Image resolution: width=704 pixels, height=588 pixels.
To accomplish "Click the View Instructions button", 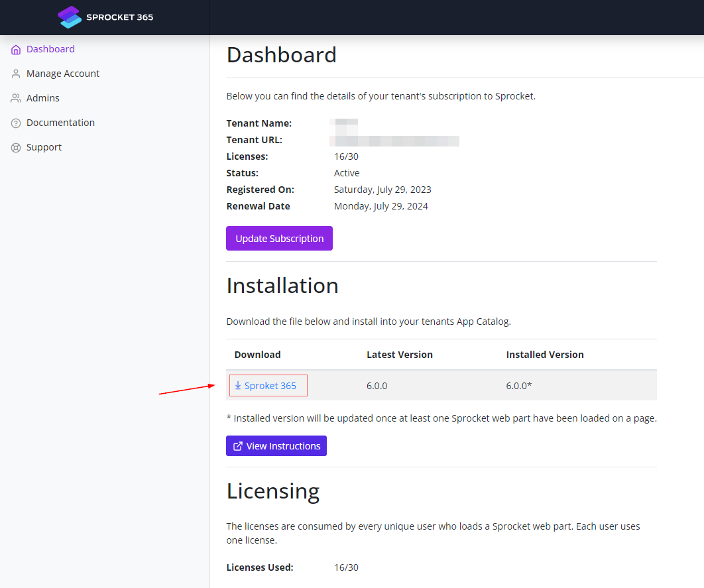I will click(x=276, y=446).
